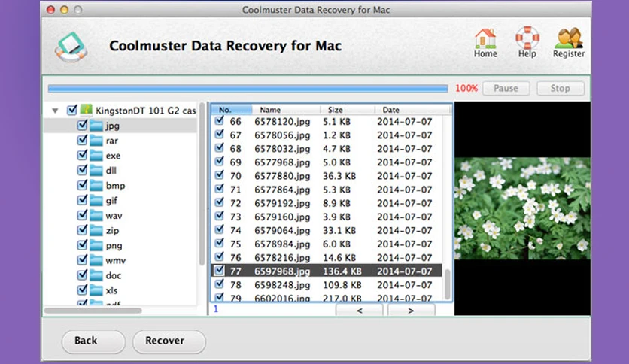Uncheck checkbox for file 6597968.jpg
The height and width of the screenshot is (364, 629).
[x=220, y=271]
